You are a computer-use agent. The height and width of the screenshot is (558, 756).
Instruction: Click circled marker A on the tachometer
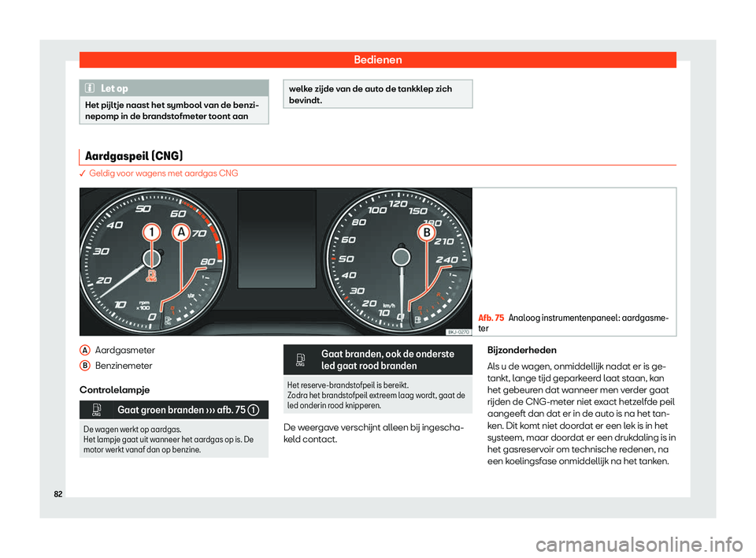tap(181, 232)
